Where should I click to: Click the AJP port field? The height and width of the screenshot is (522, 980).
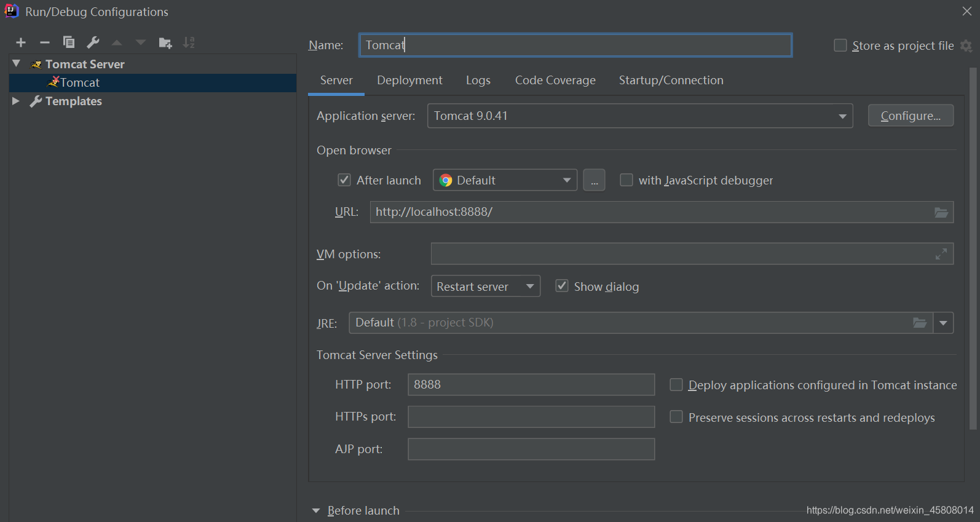(x=531, y=449)
